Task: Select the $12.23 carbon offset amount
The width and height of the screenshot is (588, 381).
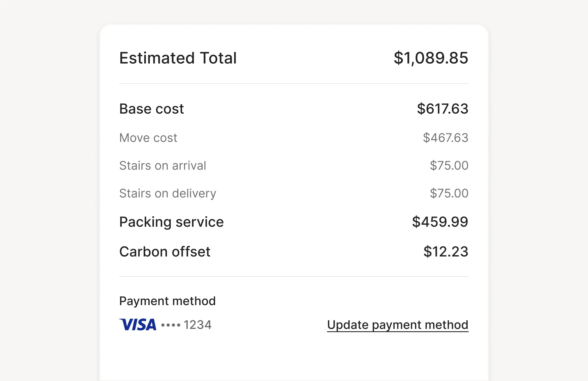Action: (446, 252)
